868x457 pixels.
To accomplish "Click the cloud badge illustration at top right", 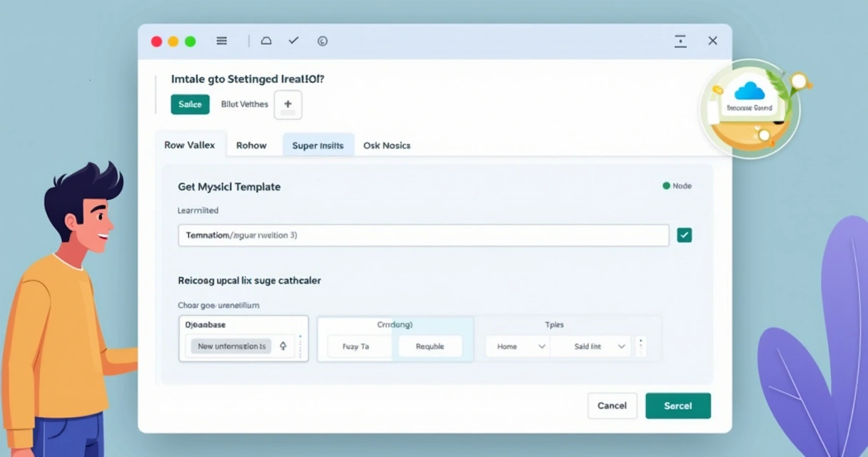I will (x=750, y=100).
